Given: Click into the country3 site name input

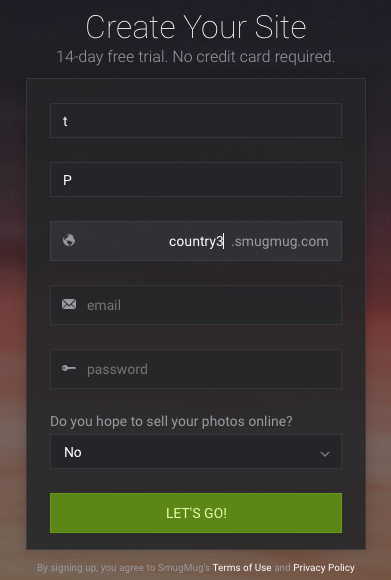Looking at the screenshot, I should coord(154,241).
